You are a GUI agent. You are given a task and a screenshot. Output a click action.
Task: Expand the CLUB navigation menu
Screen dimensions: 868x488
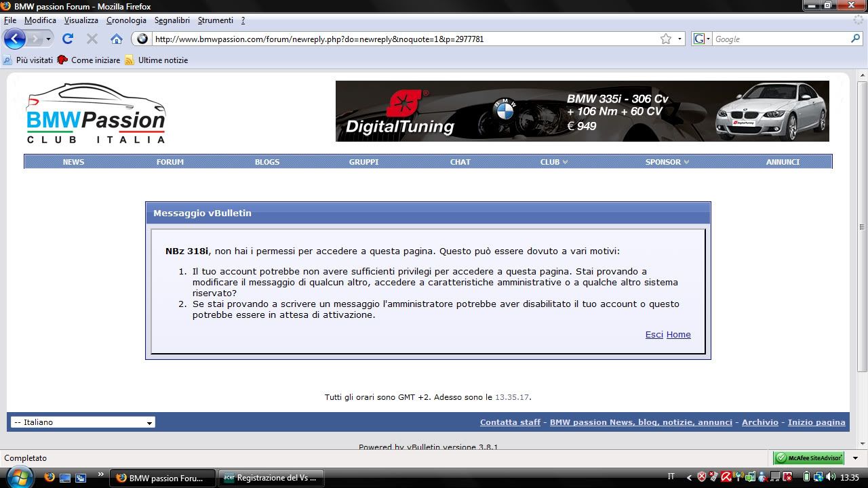pos(554,162)
